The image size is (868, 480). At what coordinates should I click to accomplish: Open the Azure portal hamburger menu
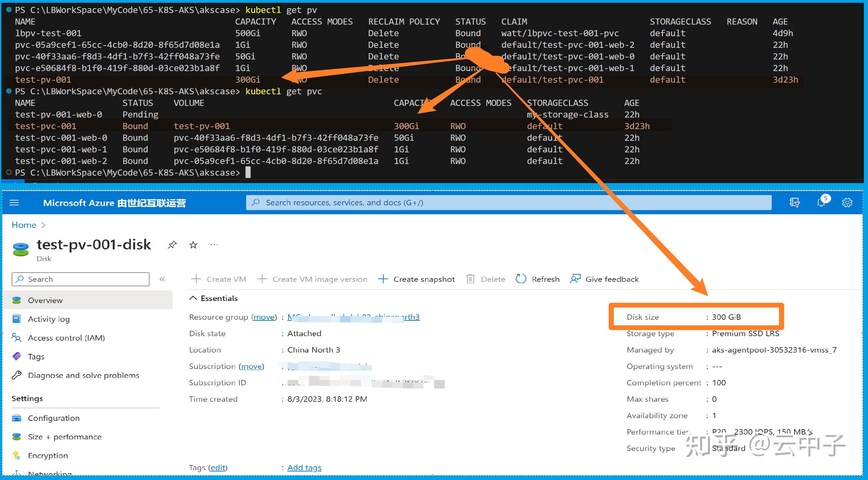click(x=14, y=203)
